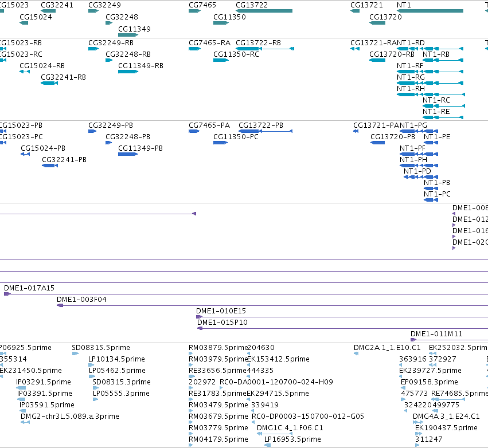488x448 pixels.
Task: Select EST EK190437.5prime
Action: click(x=419, y=434)
